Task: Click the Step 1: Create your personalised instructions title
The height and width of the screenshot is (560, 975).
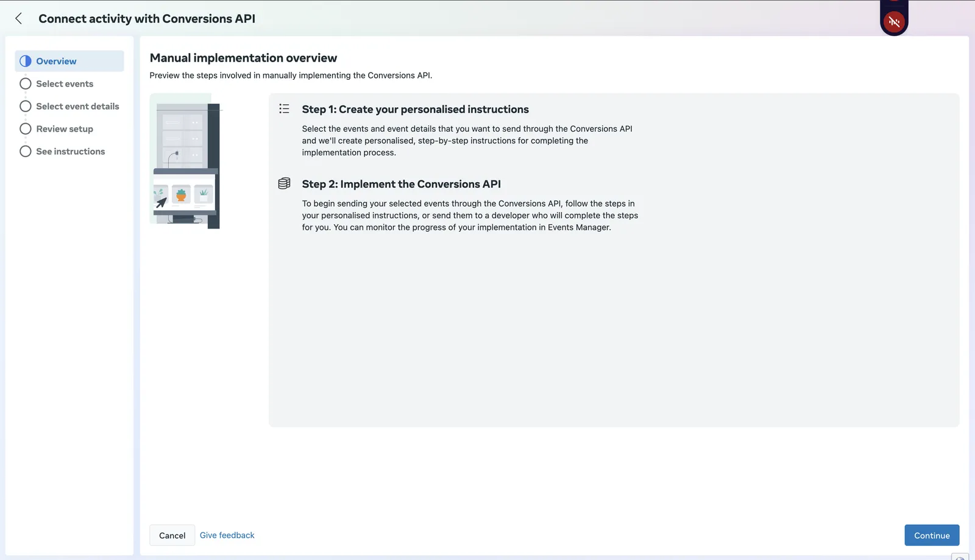Action: [x=416, y=109]
